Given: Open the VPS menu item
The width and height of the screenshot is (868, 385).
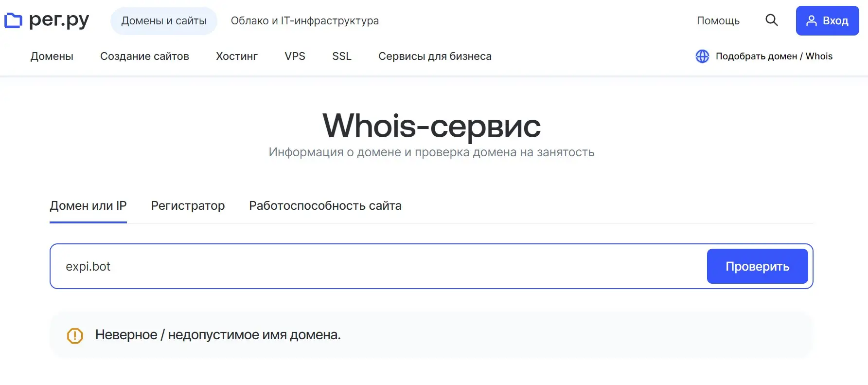Looking at the screenshot, I should tap(295, 56).
